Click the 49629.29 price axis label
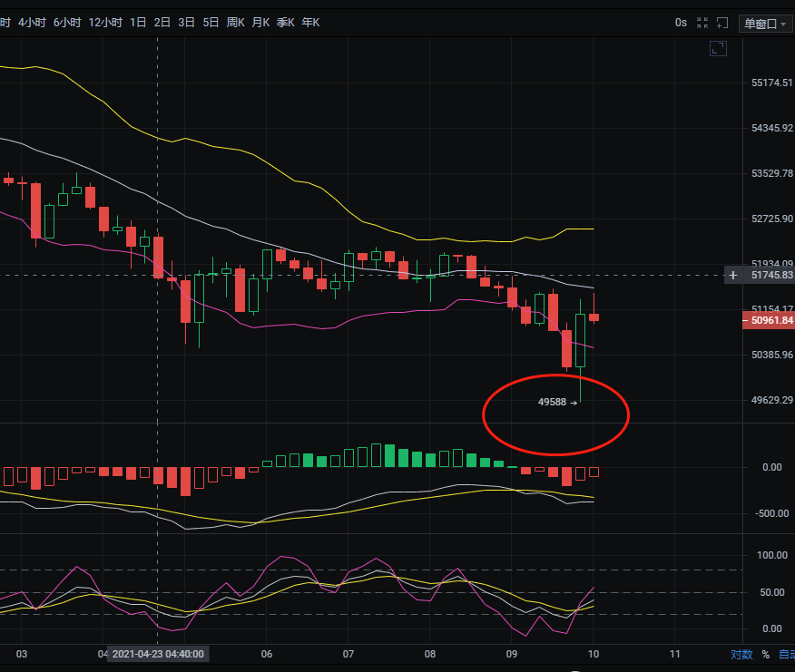This screenshot has width=795, height=672. tap(771, 400)
